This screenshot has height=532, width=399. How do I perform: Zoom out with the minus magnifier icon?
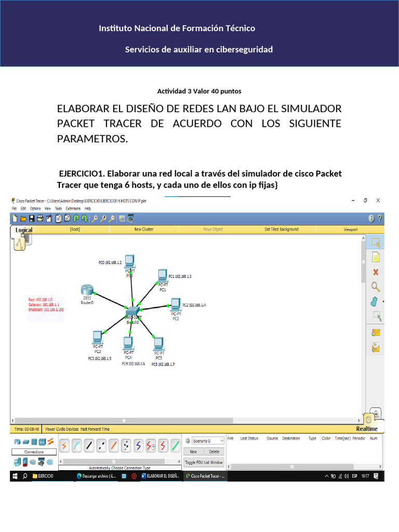[111, 219]
